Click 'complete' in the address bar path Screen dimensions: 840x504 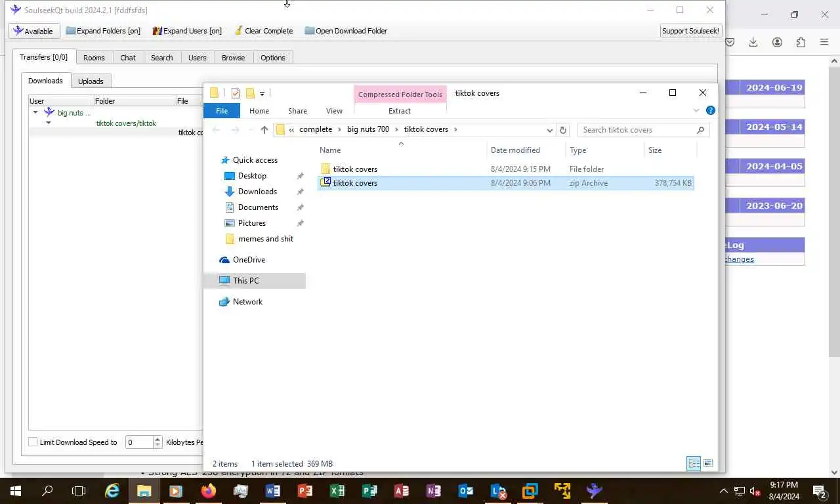316,129
